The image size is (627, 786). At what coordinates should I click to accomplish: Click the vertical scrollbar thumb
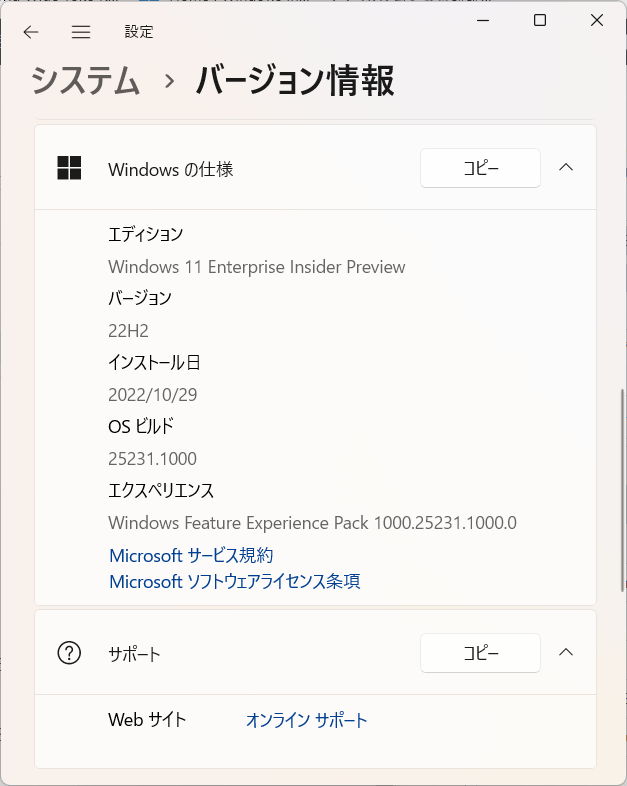coord(623,490)
